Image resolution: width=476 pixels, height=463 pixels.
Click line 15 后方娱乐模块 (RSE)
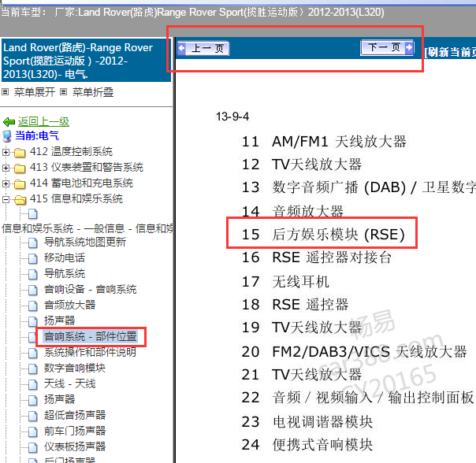click(323, 235)
